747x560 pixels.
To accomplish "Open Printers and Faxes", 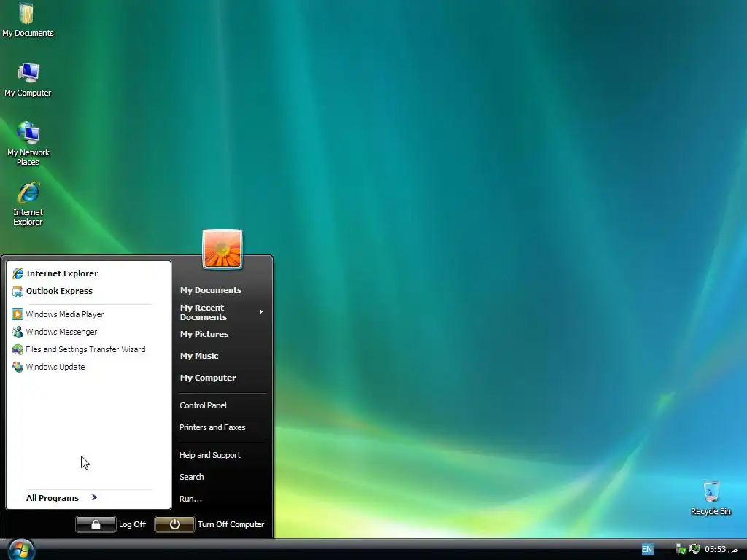I will (212, 427).
